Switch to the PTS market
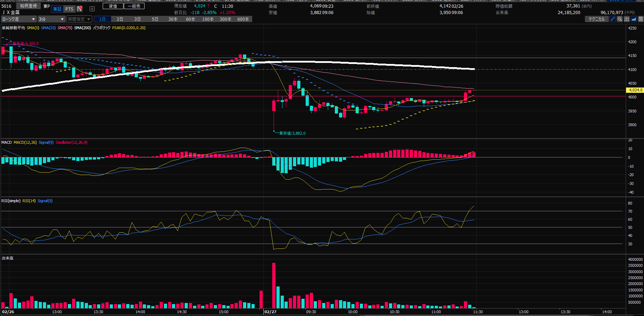Viewport: 644px width, 316px height. pos(69,9)
